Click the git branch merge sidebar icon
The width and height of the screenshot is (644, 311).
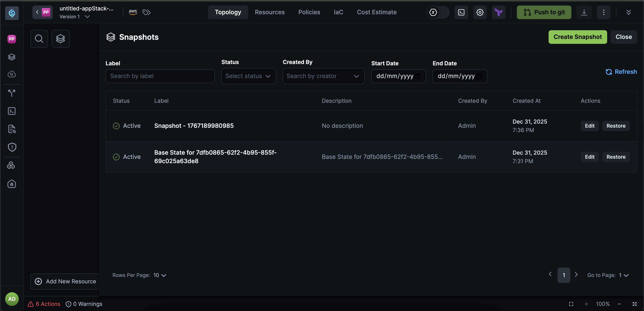(x=12, y=93)
